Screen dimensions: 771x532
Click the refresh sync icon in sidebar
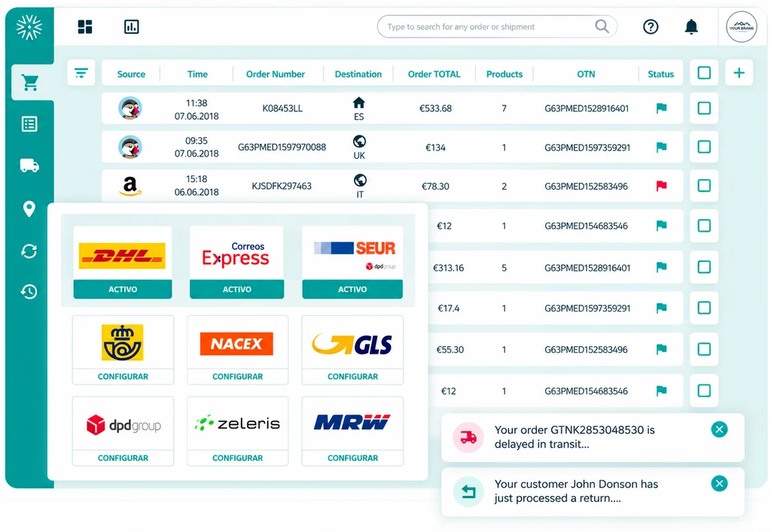(29, 251)
